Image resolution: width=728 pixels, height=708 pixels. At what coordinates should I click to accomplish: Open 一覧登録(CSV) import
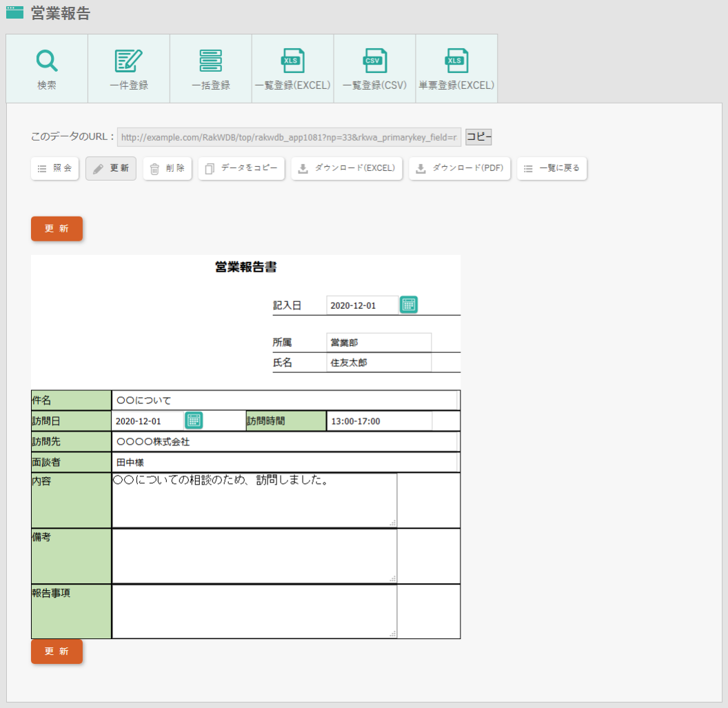coord(374,68)
